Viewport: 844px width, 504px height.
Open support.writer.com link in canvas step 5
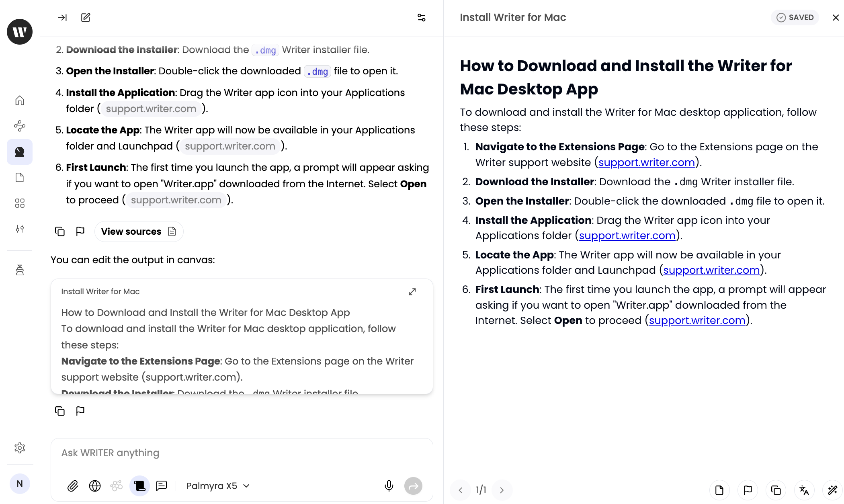(x=711, y=270)
